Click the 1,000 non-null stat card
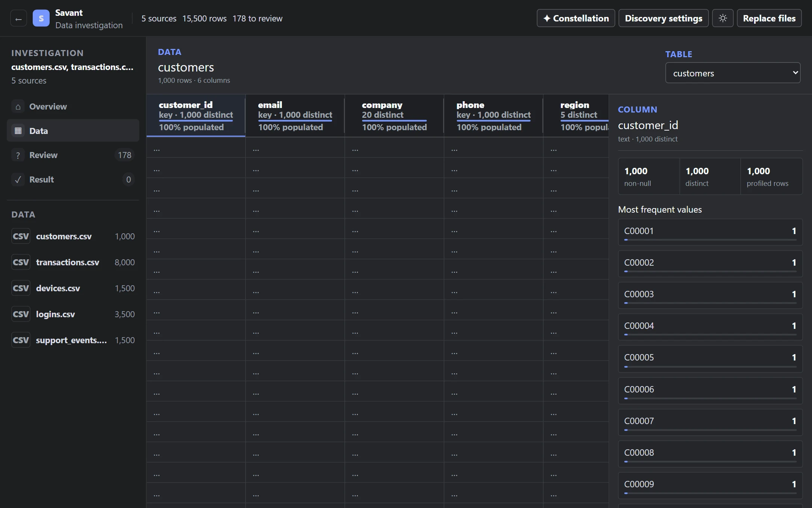 [x=649, y=176]
